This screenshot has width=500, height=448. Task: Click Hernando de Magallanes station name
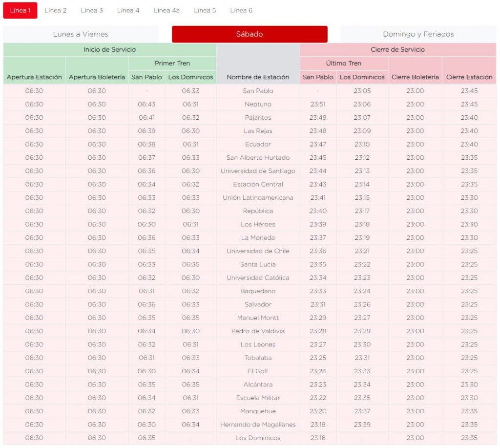(258, 425)
